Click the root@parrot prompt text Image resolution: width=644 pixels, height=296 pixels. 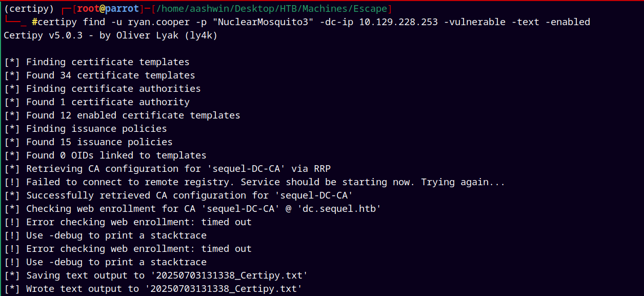click(108, 9)
